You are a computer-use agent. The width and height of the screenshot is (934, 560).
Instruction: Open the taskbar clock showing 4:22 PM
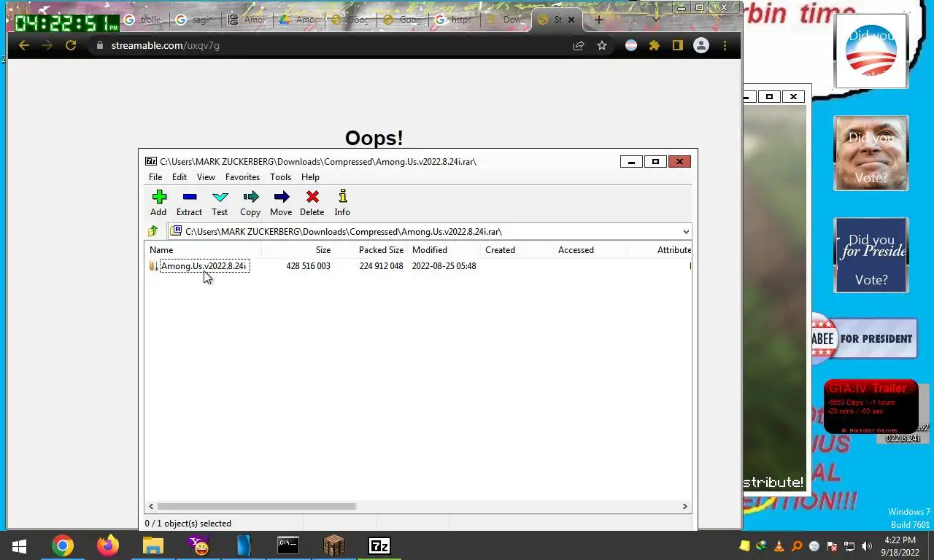coord(900,546)
